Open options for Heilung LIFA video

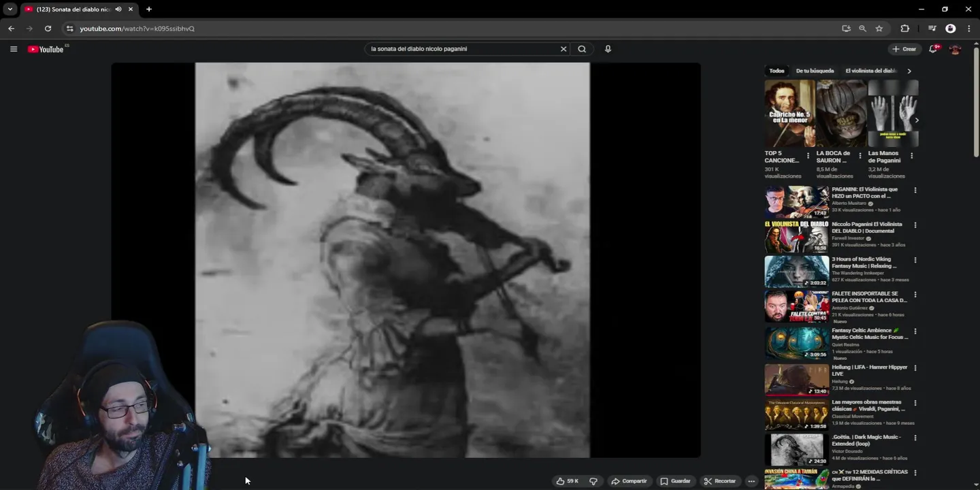915,368
